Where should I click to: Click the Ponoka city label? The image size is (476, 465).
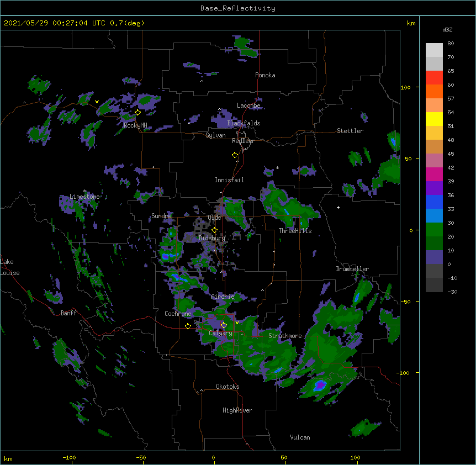click(x=265, y=75)
